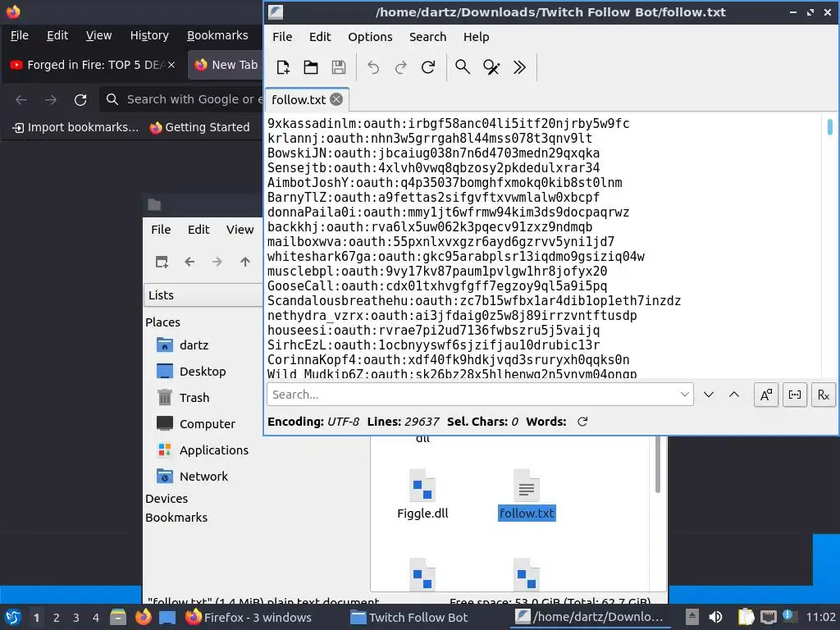This screenshot has height=630, width=840.
Task: Switch to workspace 3 on taskbar
Action: 76,618
